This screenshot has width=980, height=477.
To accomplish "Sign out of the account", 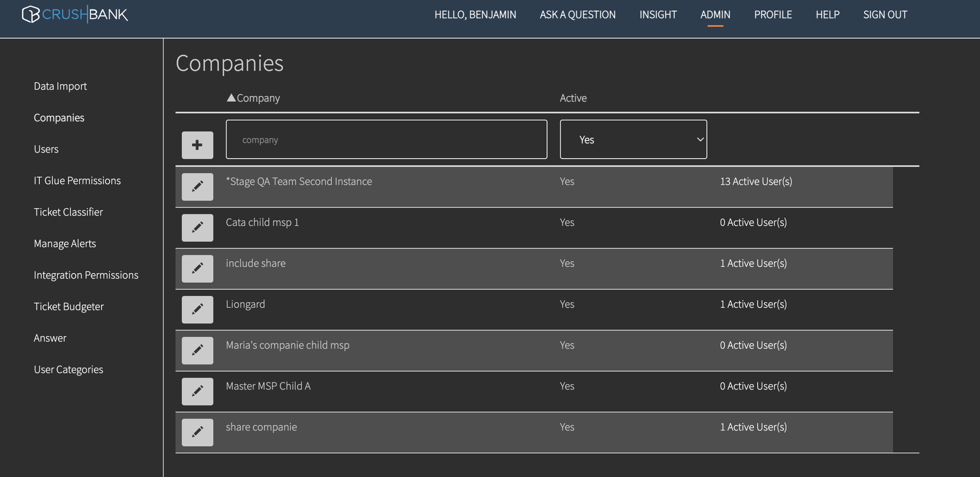I will tap(885, 15).
